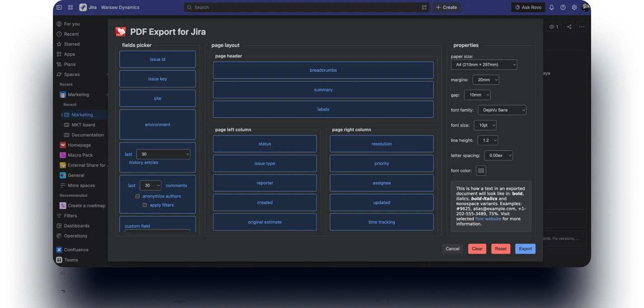Click the top Search field
This screenshot has height=308, width=644.
[307, 7]
